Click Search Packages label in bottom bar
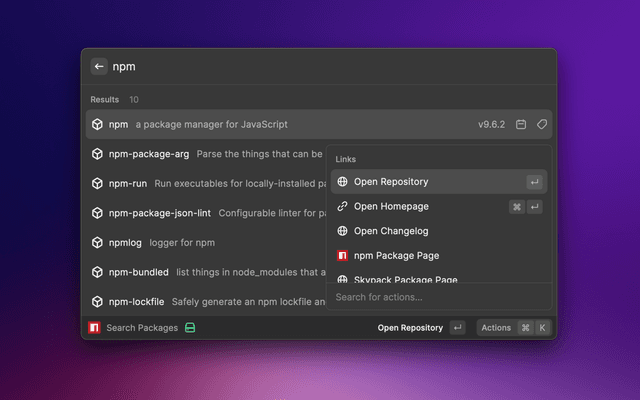640x400 pixels. tap(142, 328)
